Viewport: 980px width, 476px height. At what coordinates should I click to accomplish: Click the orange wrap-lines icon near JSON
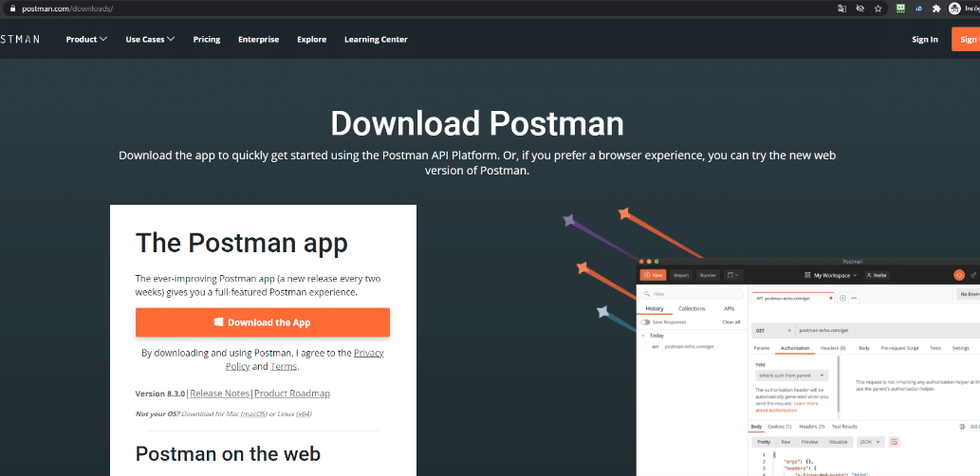[895, 442]
